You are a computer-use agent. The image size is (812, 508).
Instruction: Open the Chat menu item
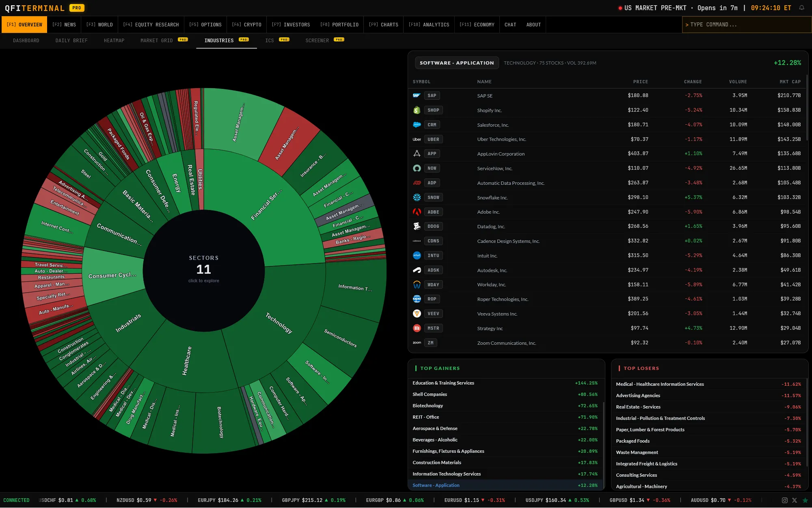click(510, 25)
